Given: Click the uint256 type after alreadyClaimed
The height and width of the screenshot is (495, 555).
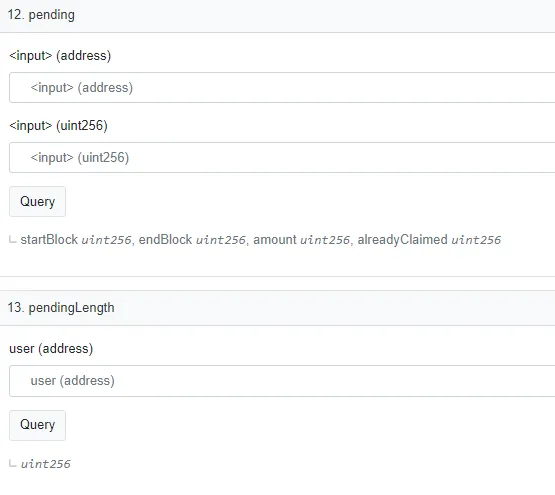Looking at the screenshot, I should 476,240.
